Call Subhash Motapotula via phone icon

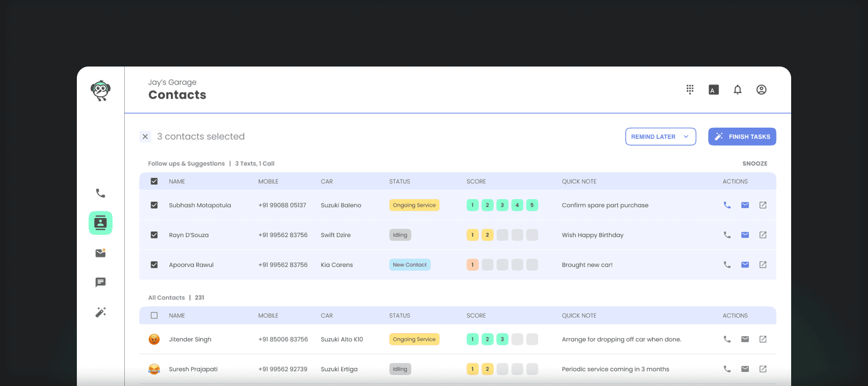pyautogui.click(x=727, y=205)
